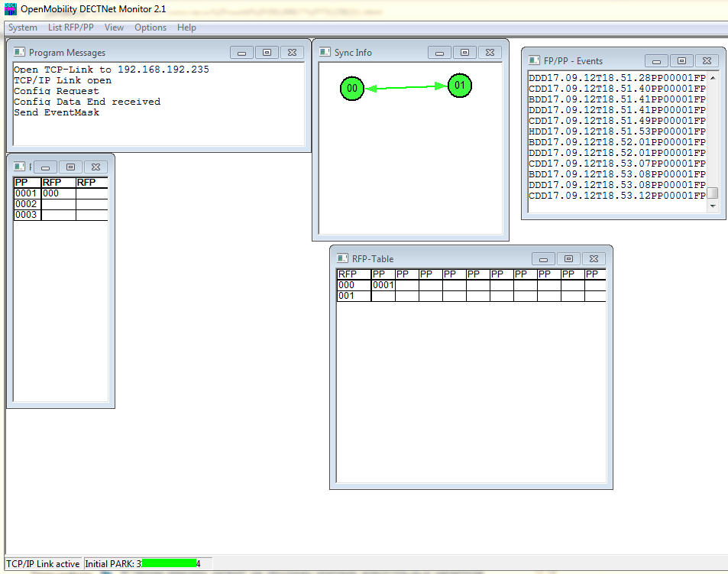This screenshot has width=728, height=574.
Task: Maximize the RFP-Table window
Action: pyautogui.click(x=569, y=258)
